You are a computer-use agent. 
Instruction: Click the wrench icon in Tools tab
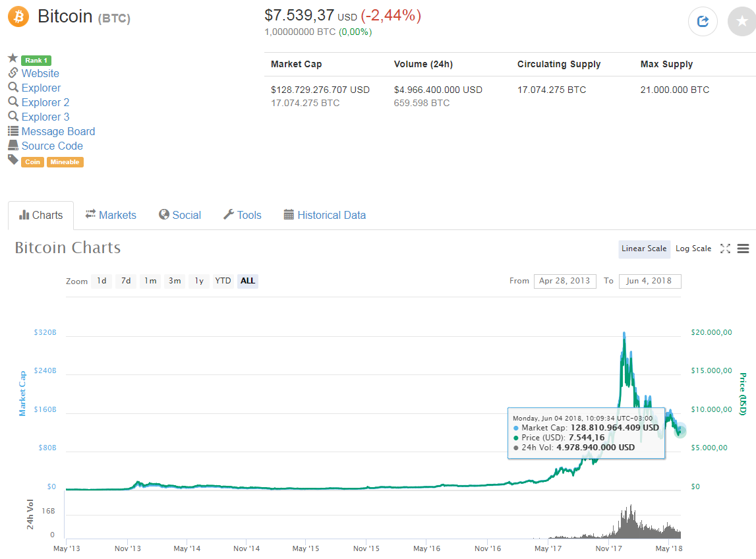(x=229, y=214)
